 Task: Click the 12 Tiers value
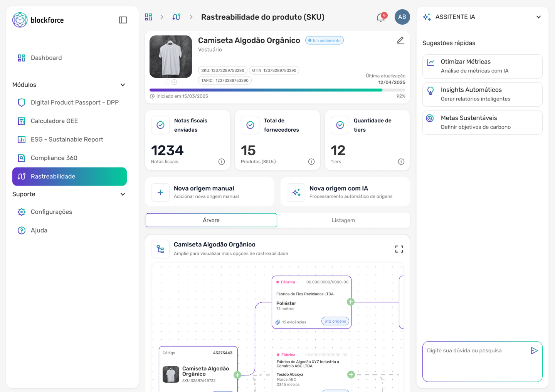point(338,150)
